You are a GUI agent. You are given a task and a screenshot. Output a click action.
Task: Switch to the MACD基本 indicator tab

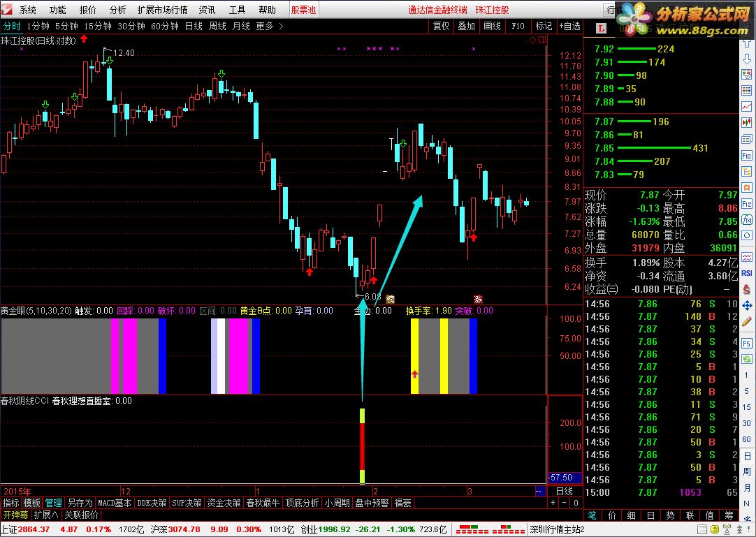[x=115, y=503]
